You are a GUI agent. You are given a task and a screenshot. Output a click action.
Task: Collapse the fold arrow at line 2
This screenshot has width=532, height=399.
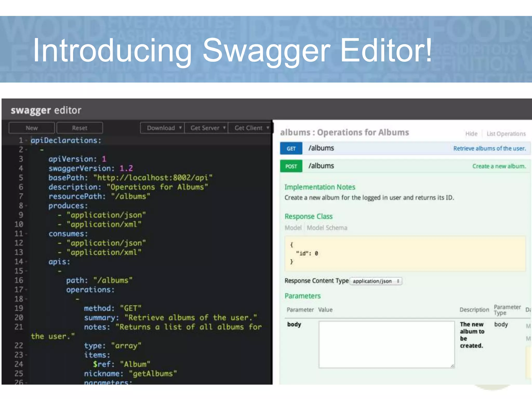(x=26, y=150)
